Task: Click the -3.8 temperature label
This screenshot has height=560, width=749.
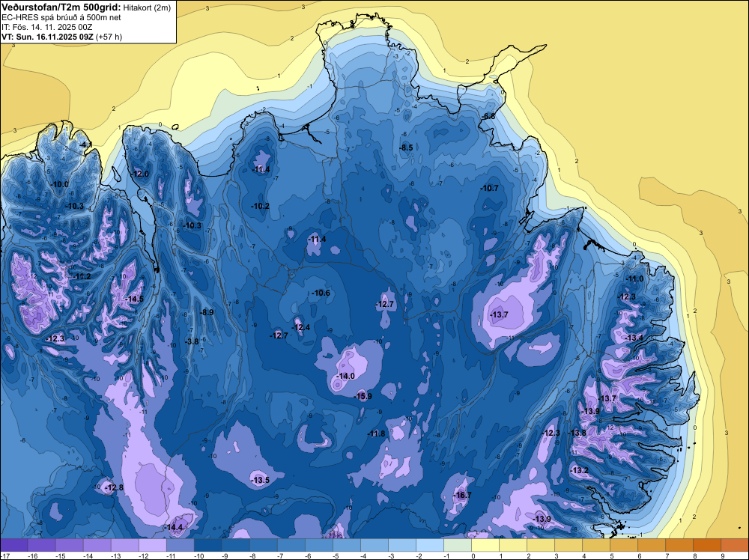Action: pyautogui.click(x=192, y=341)
